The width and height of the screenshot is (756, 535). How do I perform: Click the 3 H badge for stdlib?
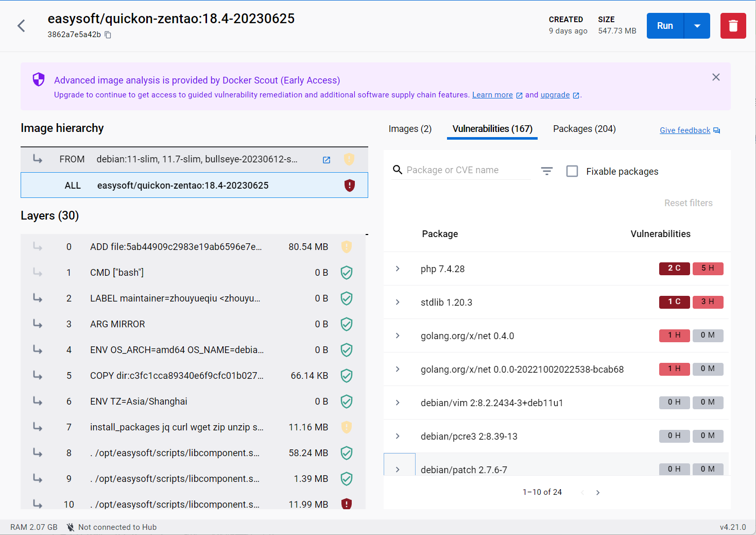tap(708, 302)
